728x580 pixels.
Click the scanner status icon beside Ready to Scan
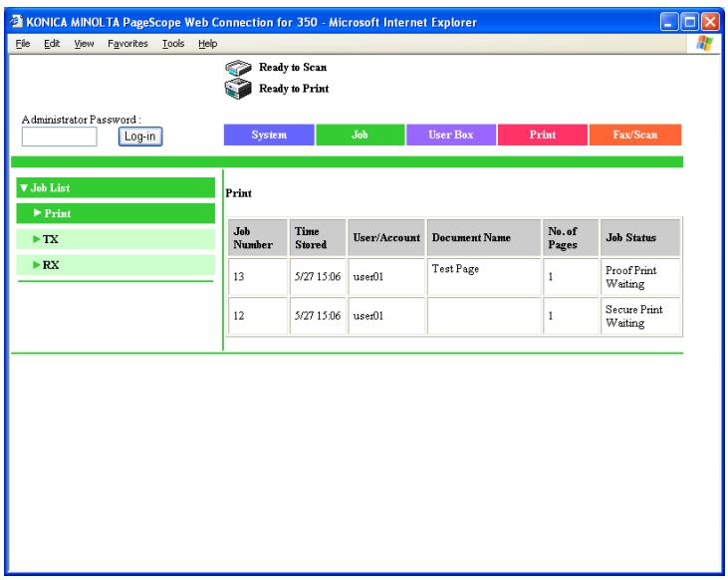click(x=238, y=68)
